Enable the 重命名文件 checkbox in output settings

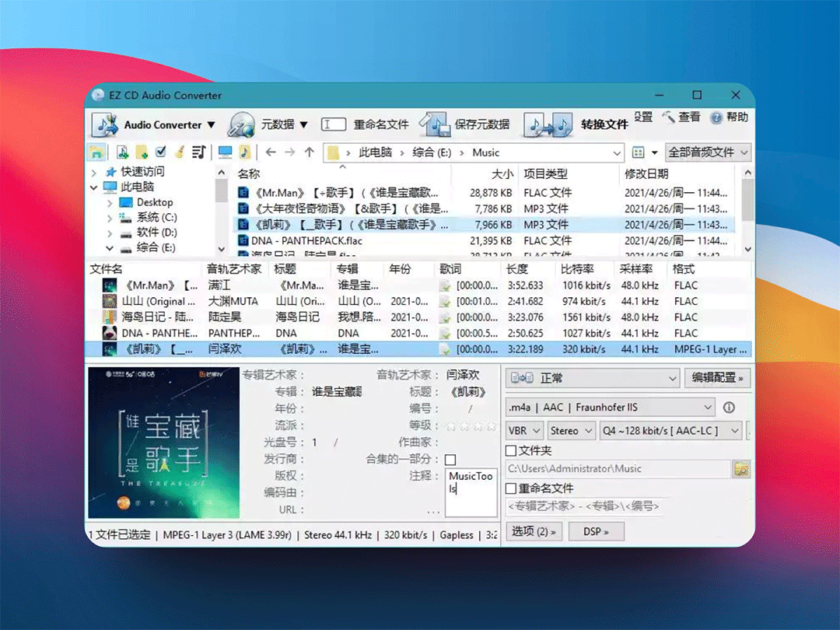point(511,488)
